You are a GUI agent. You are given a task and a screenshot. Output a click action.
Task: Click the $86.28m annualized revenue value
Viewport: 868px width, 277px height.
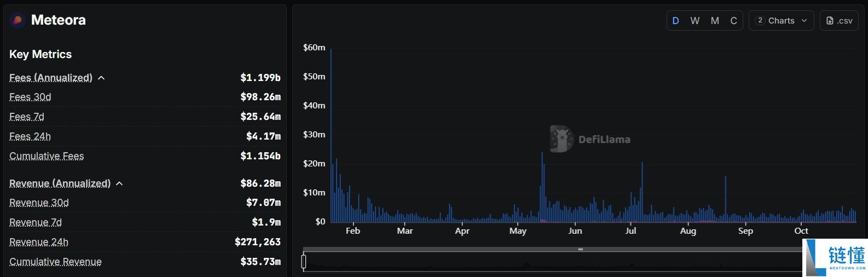(x=261, y=183)
